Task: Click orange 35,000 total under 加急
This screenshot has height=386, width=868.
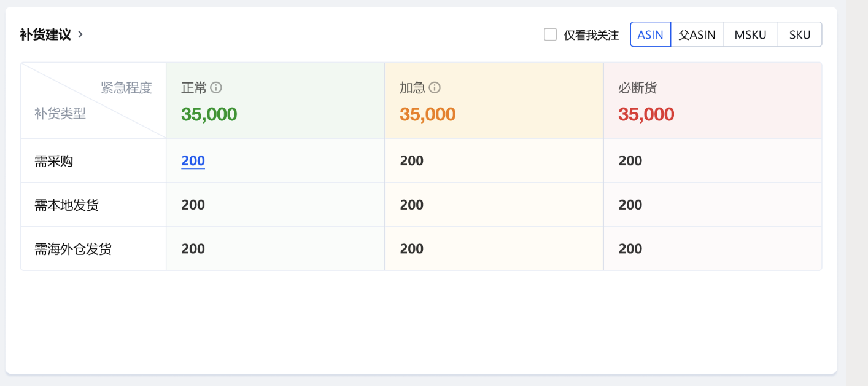Action: (x=427, y=114)
